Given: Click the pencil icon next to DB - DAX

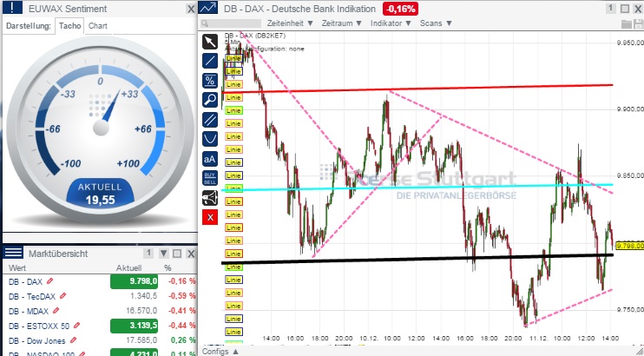Looking at the screenshot, I should pos(50,281).
